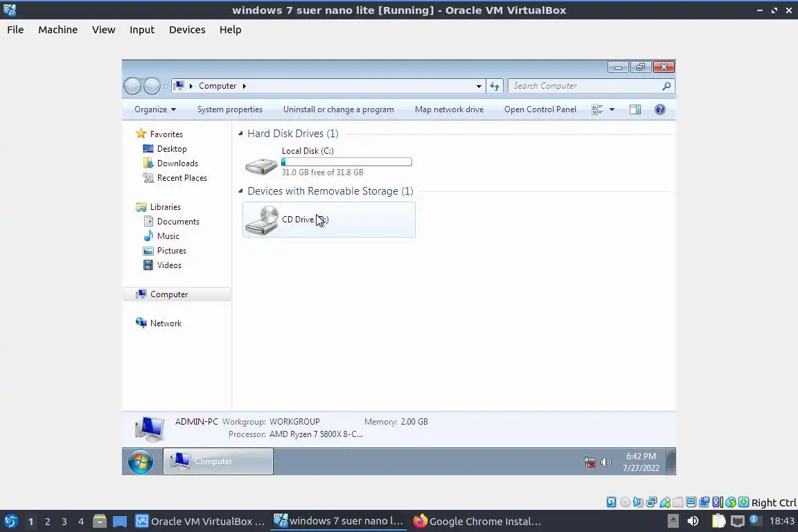Click VirtualBox USB devices indicator
Viewport: 798px width, 532px height.
[665, 502]
